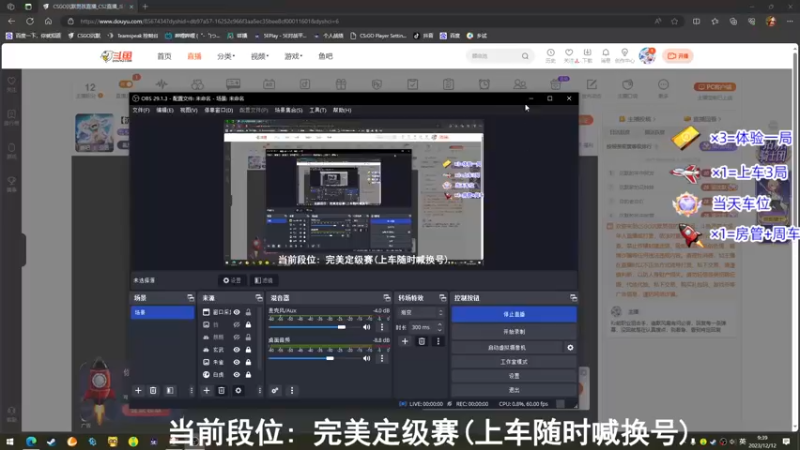Open OBS 工具(T) menu

[x=318, y=110]
